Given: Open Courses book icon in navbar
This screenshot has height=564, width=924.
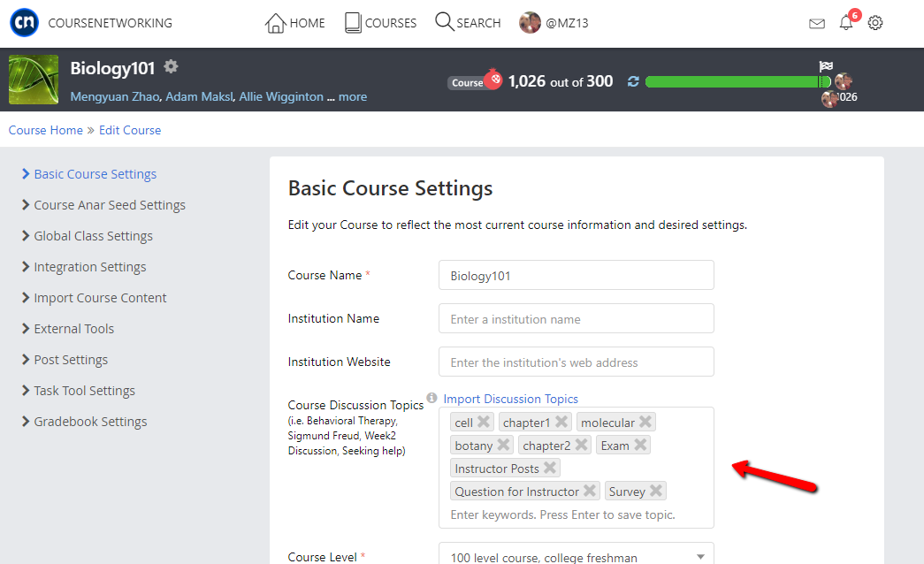Looking at the screenshot, I should point(353,23).
